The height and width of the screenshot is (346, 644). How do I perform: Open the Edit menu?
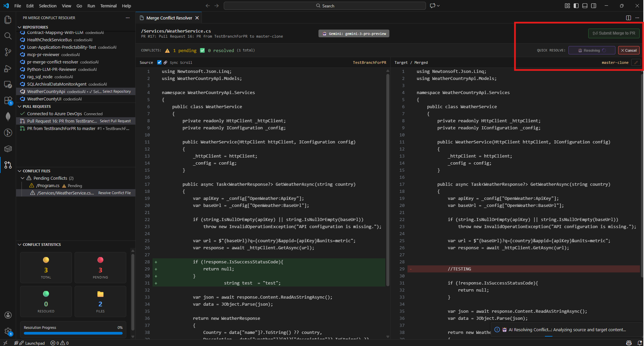[x=30, y=6]
